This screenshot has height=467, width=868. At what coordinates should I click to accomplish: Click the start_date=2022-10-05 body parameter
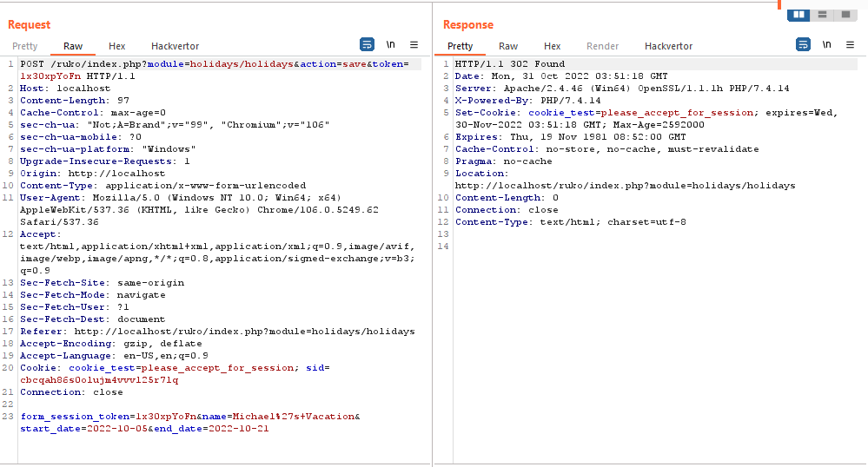83,429
